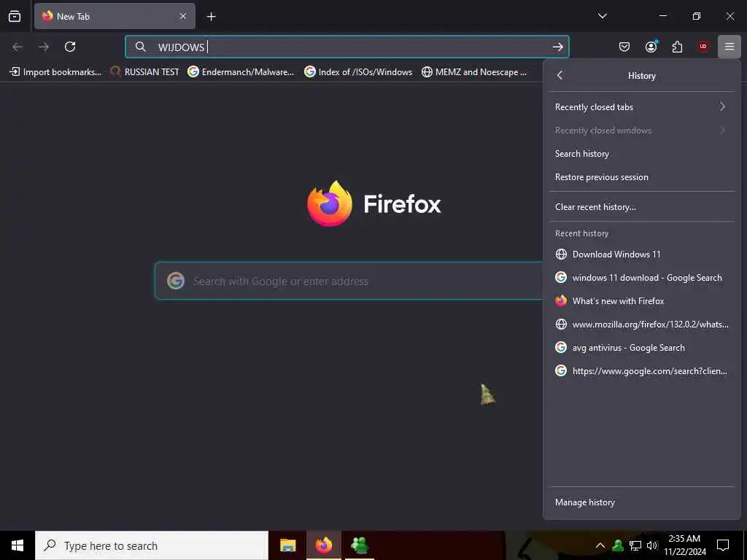Viewport: 747px width, 560px height.
Task: Open Download Windows 11 history entry
Action: tap(642, 254)
